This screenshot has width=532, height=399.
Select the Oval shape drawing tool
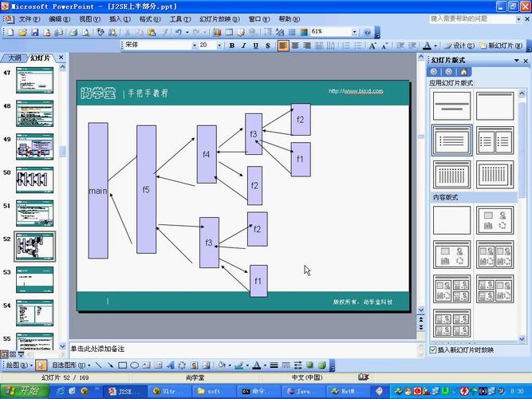click(x=134, y=365)
